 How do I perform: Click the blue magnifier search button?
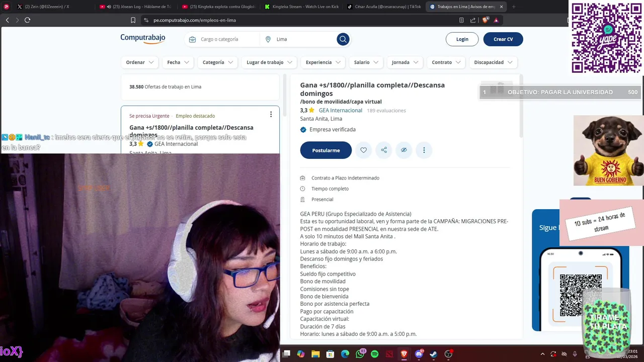click(x=343, y=39)
